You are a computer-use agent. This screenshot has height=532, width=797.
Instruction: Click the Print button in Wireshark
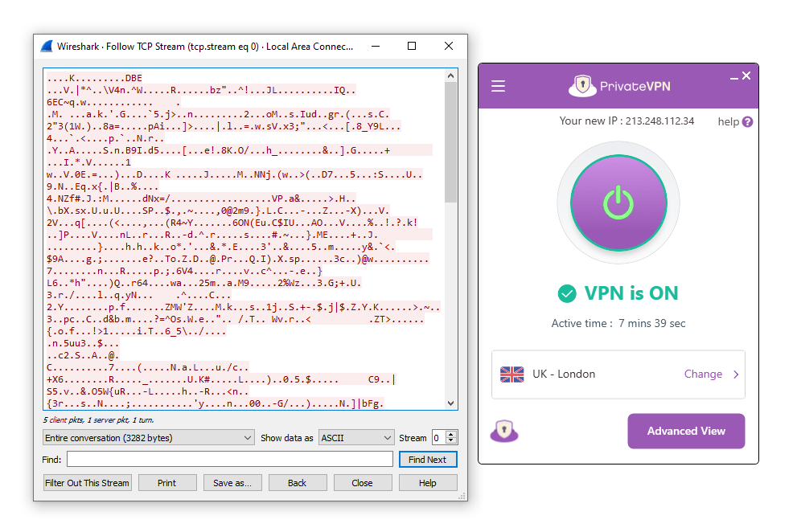167,483
